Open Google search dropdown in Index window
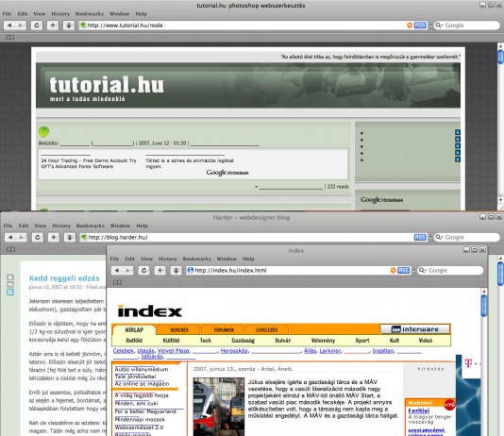The image size is (504, 436). 423,270
